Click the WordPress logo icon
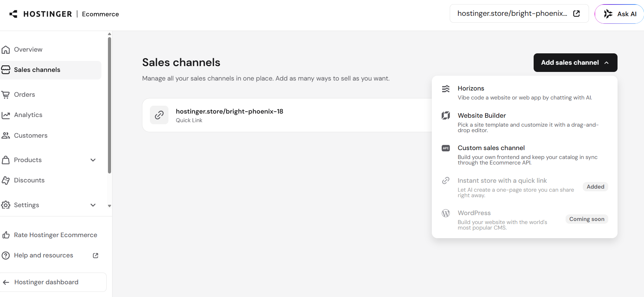 pos(446,213)
